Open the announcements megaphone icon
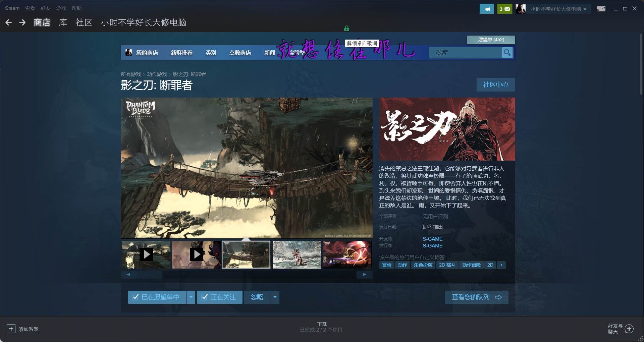The width and height of the screenshot is (644, 342). click(487, 9)
